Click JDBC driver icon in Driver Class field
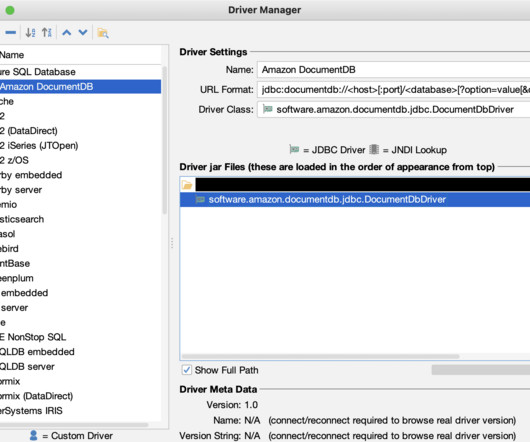The image size is (530, 442). pyautogui.click(x=268, y=109)
